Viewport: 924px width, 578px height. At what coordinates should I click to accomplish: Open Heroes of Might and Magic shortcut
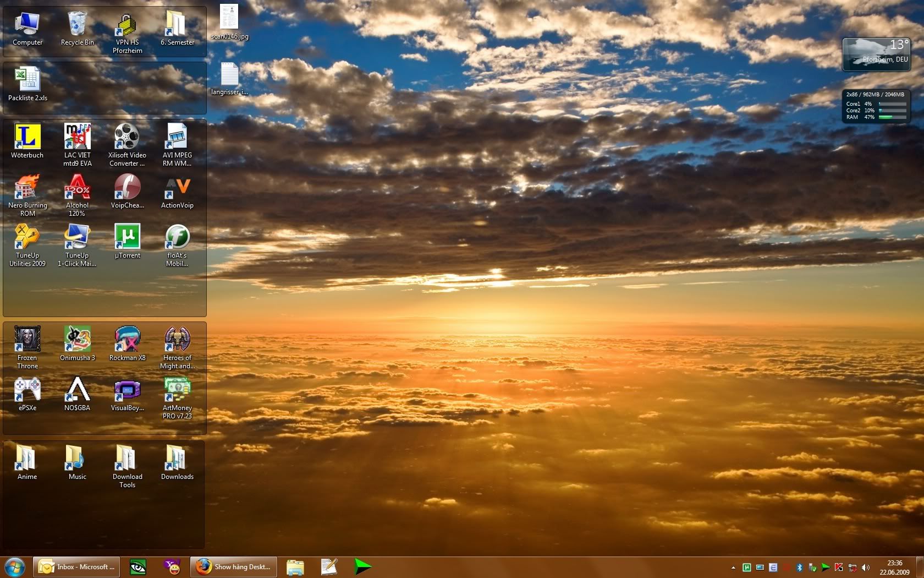pyautogui.click(x=177, y=348)
